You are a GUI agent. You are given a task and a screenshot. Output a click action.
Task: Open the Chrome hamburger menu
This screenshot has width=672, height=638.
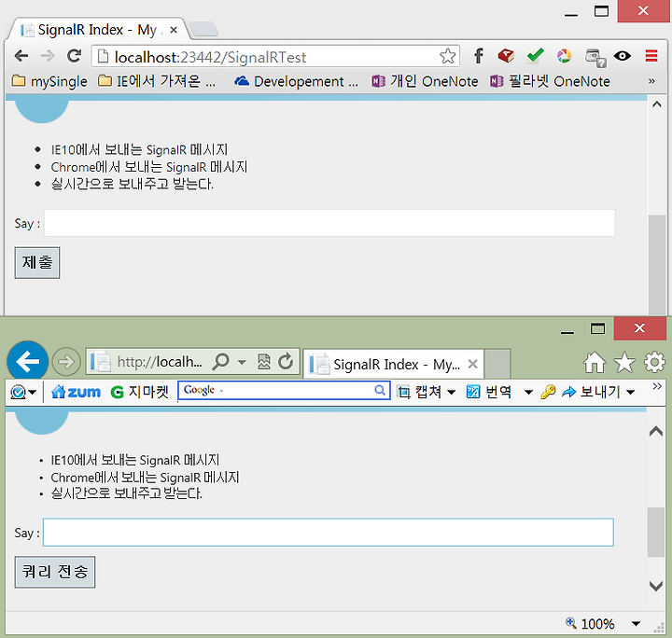coord(651,56)
